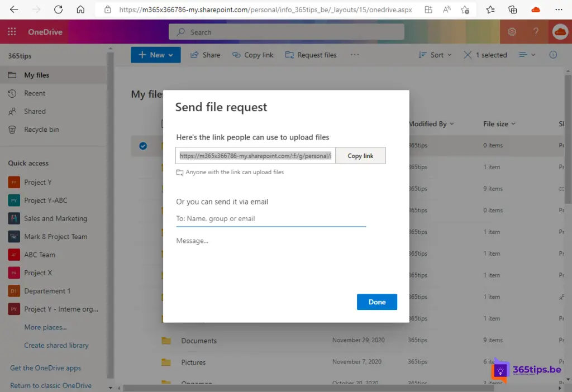Uncheck the selected folder row checkmark

(x=143, y=146)
